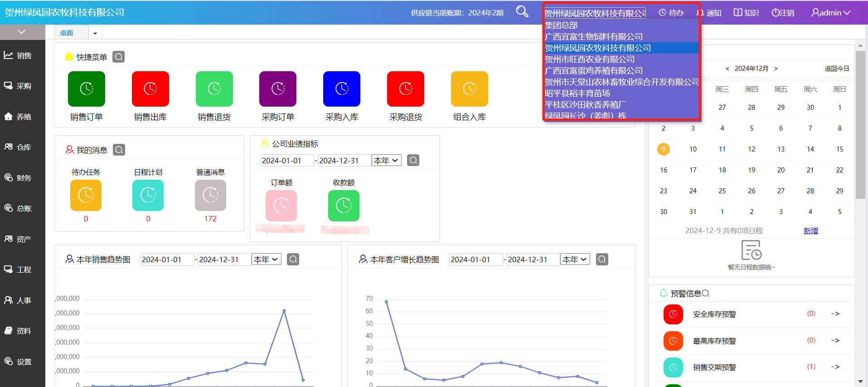Click the blue 采购入库 shortcut icon

341,89
